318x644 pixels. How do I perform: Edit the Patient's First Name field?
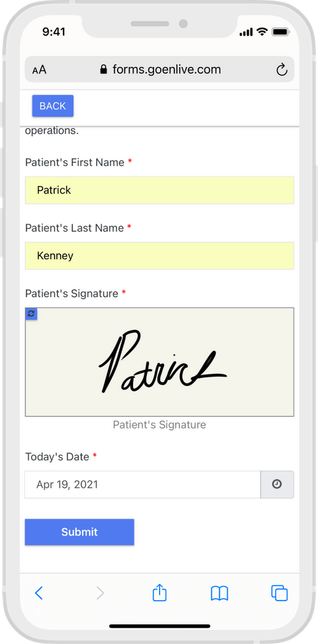click(160, 190)
